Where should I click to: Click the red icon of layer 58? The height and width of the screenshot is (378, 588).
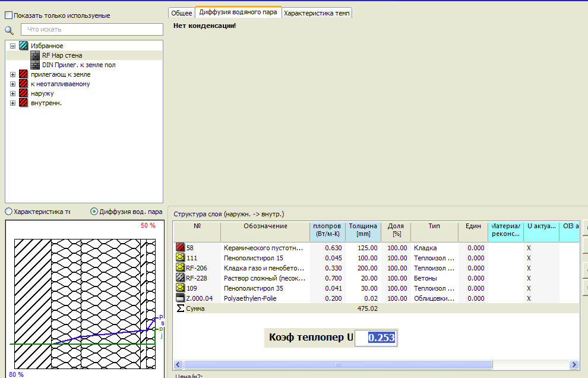click(x=180, y=248)
